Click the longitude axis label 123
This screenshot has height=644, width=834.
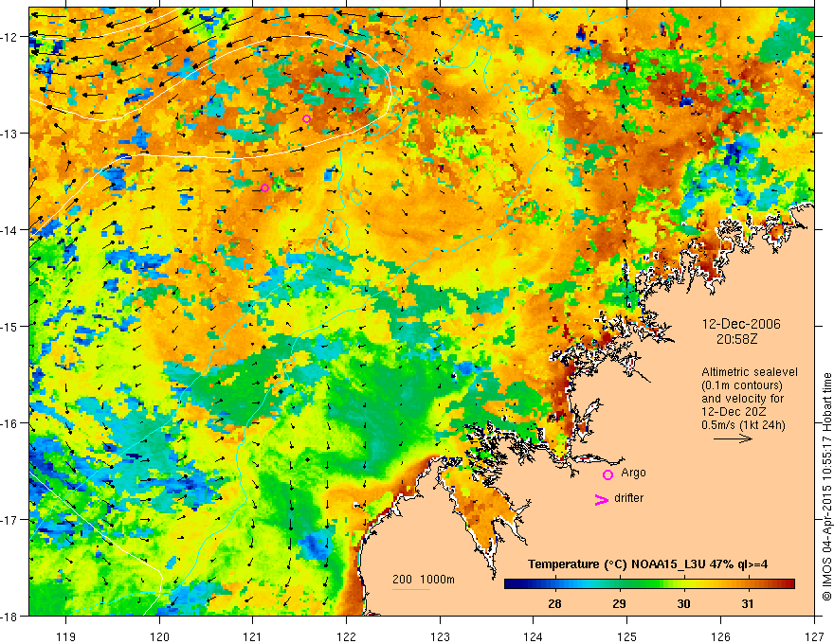click(440, 637)
